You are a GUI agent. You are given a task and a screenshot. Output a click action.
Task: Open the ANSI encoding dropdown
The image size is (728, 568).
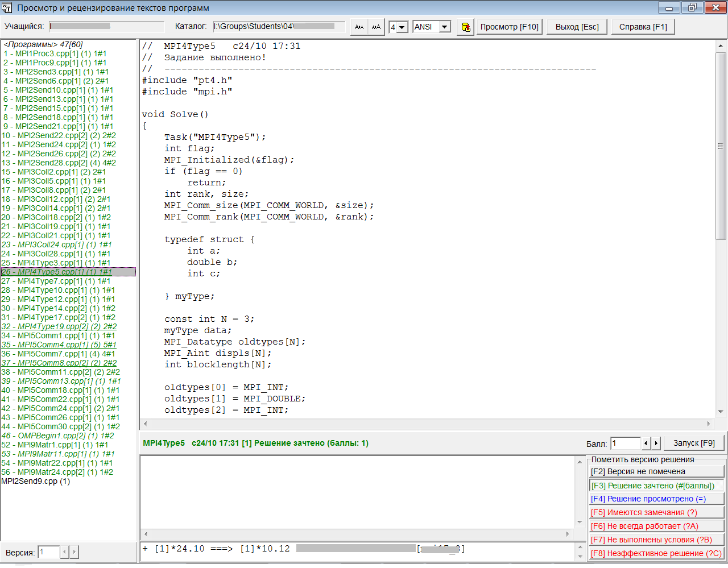point(445,27)
